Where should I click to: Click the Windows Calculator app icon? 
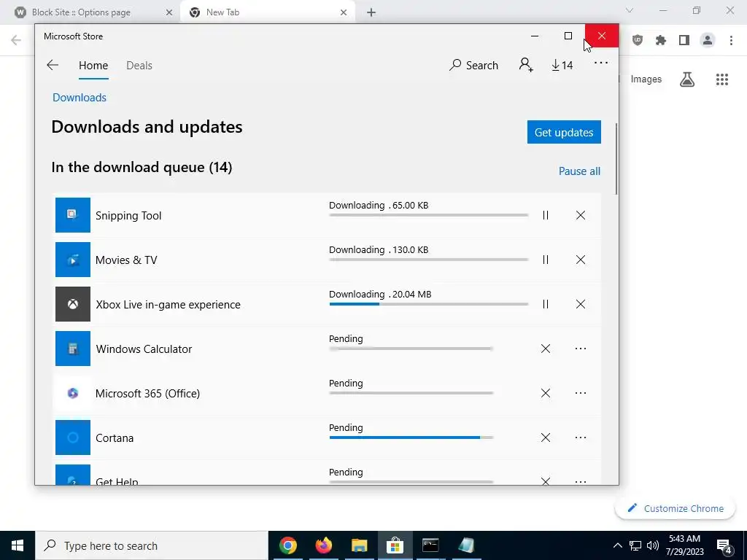pos(73,349)
